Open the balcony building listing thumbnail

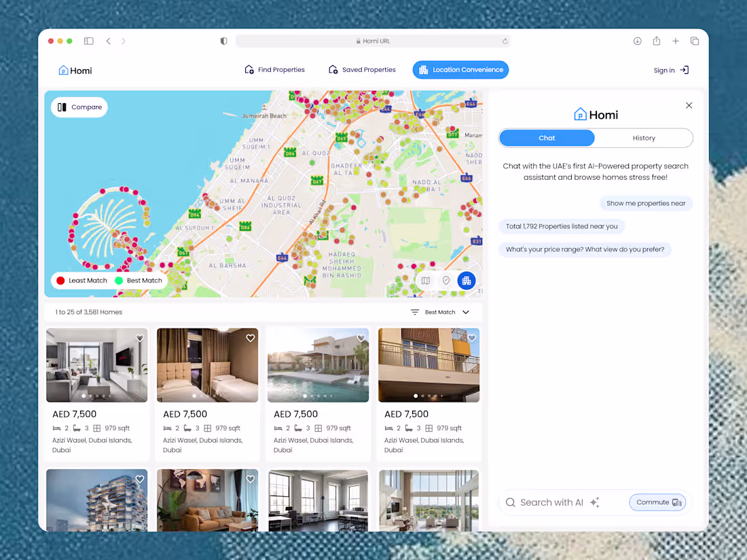coord(429,365)
